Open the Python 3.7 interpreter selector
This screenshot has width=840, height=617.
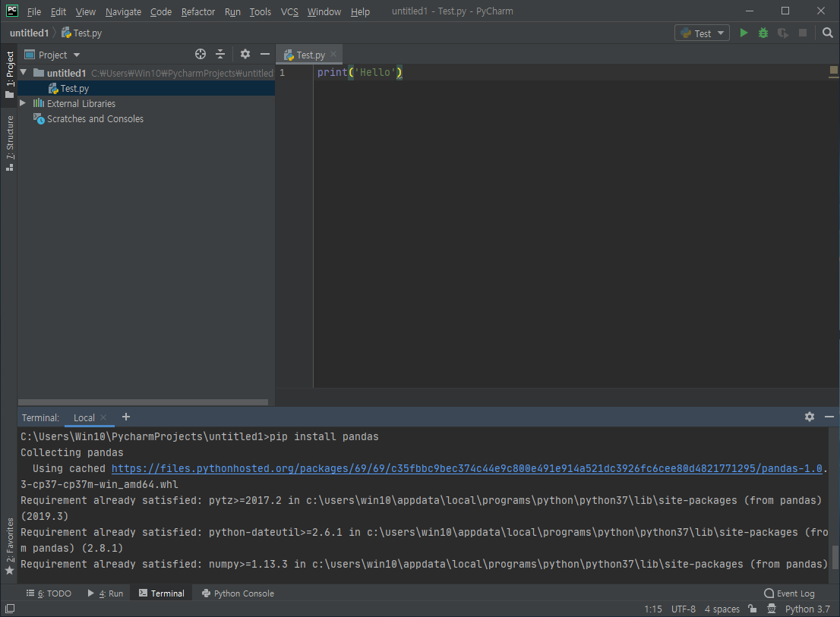click(807, 609)
